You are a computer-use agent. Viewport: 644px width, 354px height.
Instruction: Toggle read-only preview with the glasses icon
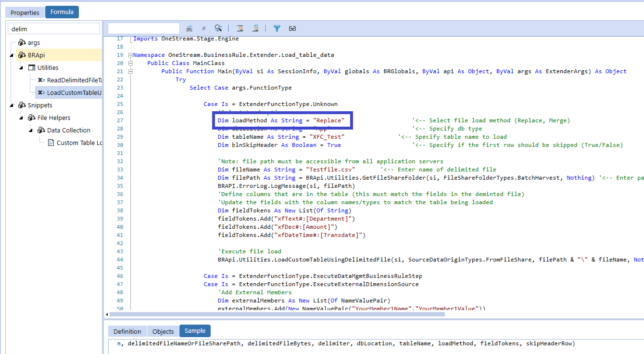292,28
